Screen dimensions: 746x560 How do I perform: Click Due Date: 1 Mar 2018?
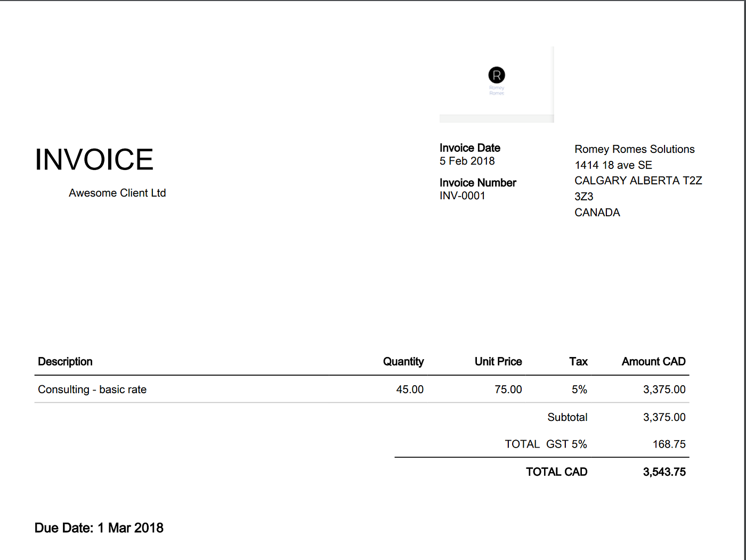[x=99, y=528]
